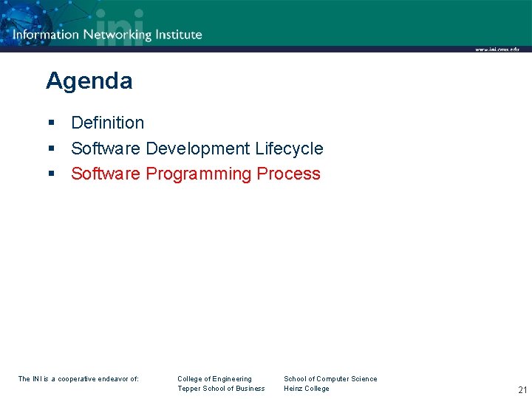Select the Agenda slide title
The image size is (532, 399).
89,81
